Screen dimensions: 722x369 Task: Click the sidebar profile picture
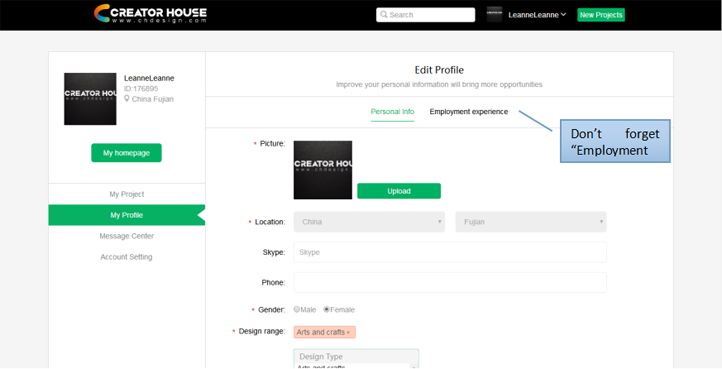pos(90,99)
